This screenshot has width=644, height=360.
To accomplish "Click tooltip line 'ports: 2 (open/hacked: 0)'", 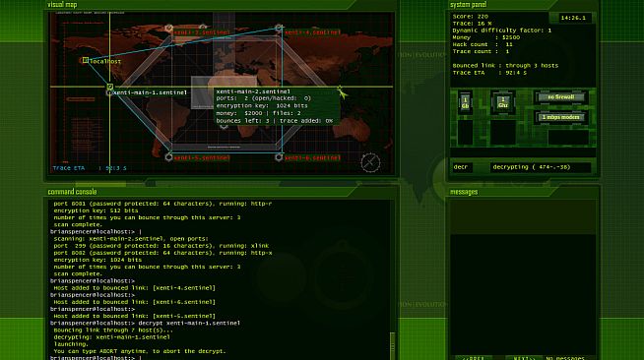I will (x=264, y=98).
